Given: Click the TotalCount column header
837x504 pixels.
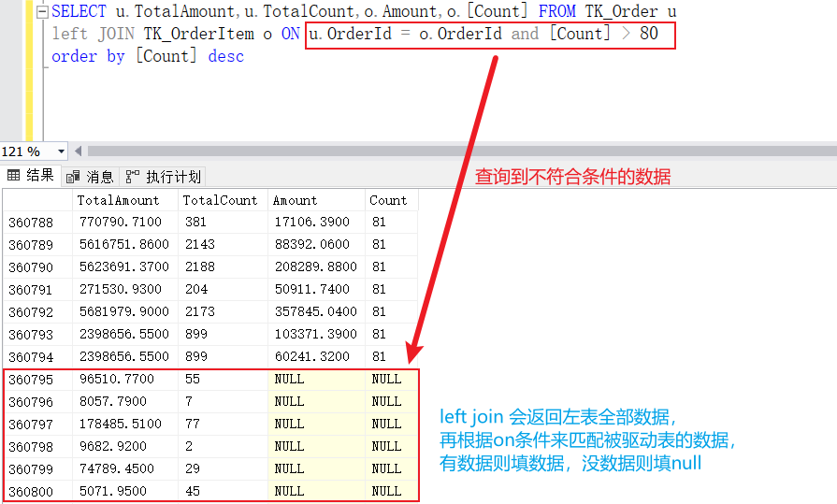Looking at the screenshot, I should tap(224, 200).
